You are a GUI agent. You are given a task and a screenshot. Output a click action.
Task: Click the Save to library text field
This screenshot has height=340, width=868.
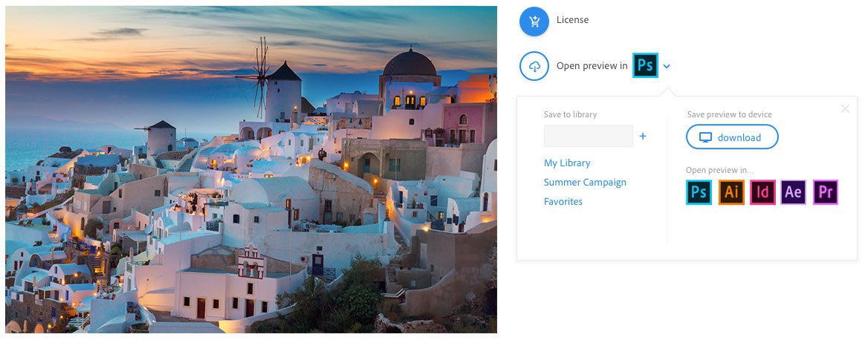(x=588, y=137)
